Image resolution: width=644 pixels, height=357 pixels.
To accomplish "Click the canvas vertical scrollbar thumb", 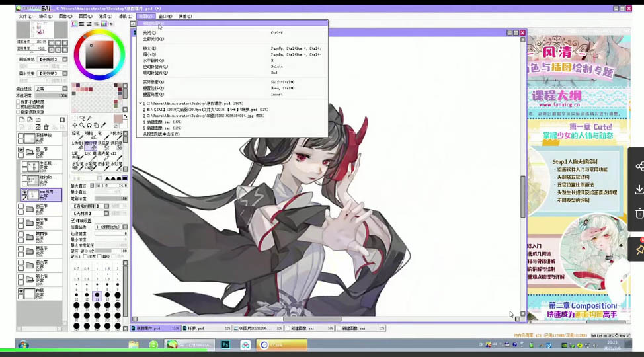I will [x=523, y=196].
